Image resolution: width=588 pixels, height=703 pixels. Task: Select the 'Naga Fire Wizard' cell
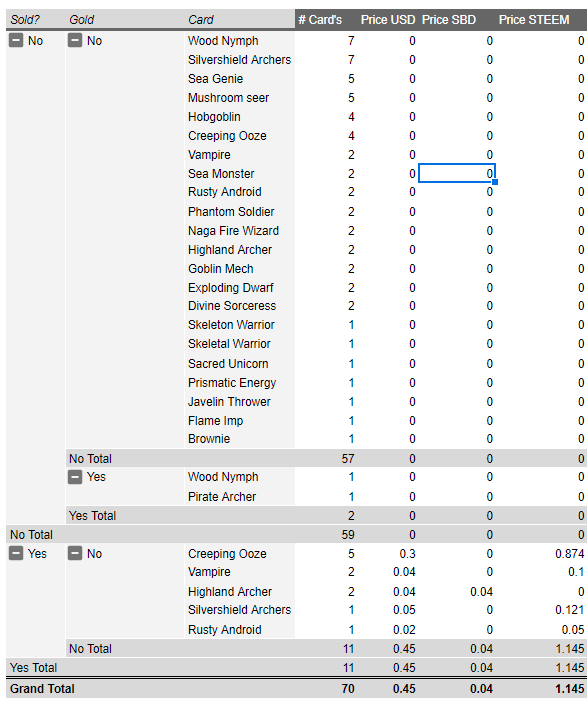233,231
